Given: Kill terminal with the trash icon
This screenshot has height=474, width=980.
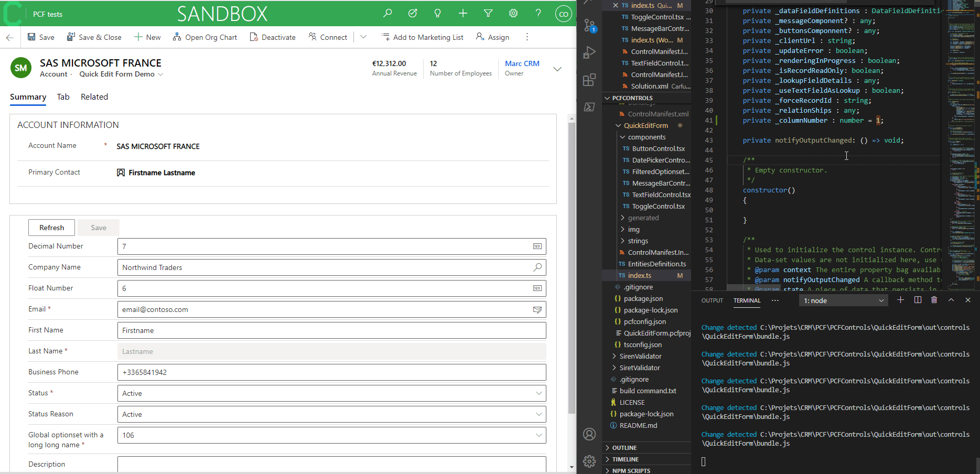Looking at the screenshot, I should pos(934,300).
